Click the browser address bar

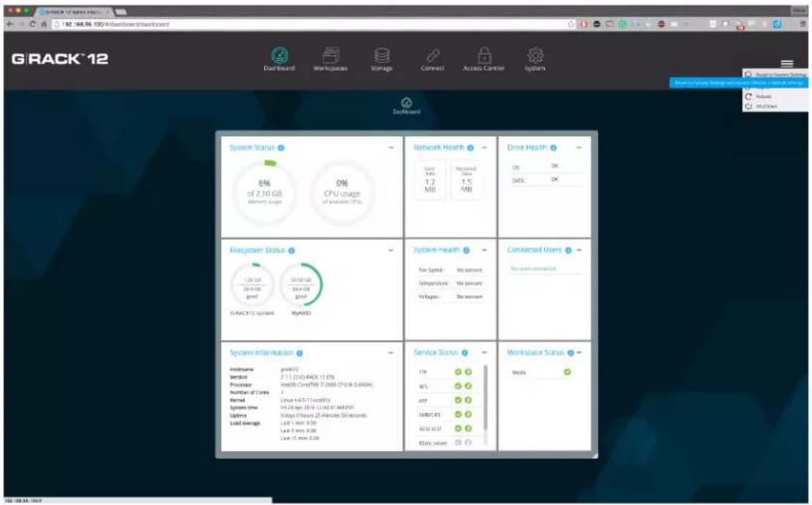click(311, 24)
